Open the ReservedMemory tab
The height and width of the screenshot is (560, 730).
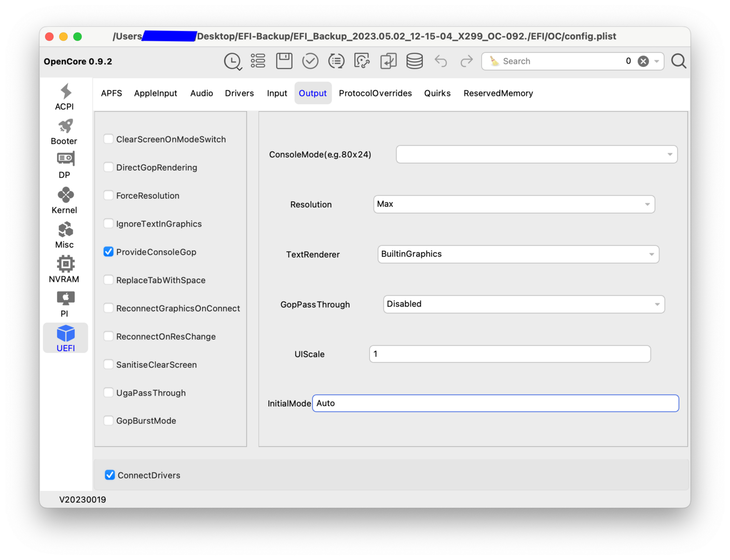point(499,93)
